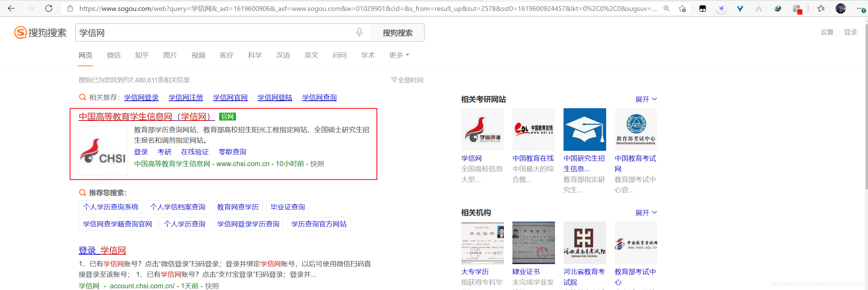Screen dimensions: 868x290
Task: Switch to the 微信 search tab
Action: click(114, 55)
